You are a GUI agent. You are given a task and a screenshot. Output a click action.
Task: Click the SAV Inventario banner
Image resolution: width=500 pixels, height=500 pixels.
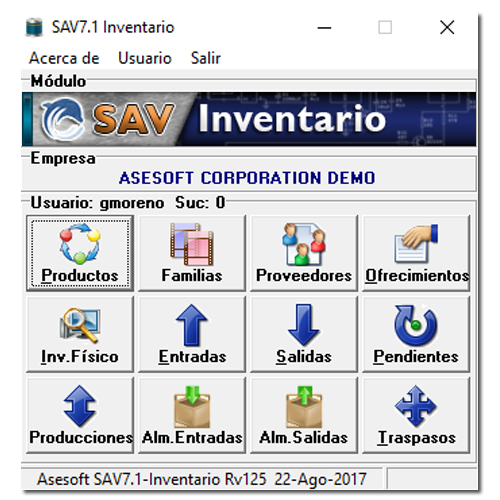tap(249, 119)
